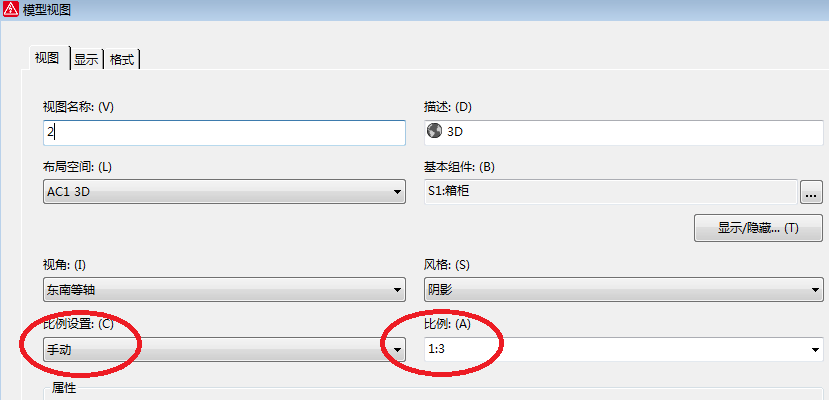Expand the 布局空间 dropdown showing AC1 3D
Image resolution: width=829 pixels, height=400 pixels.
(x=224, y=190)
